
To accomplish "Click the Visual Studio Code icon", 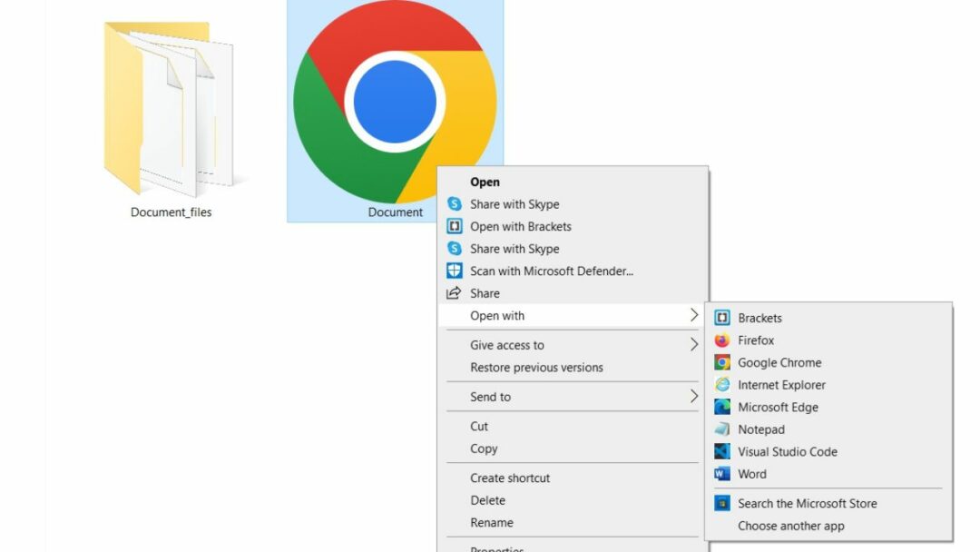I will [x=722, y=451].
